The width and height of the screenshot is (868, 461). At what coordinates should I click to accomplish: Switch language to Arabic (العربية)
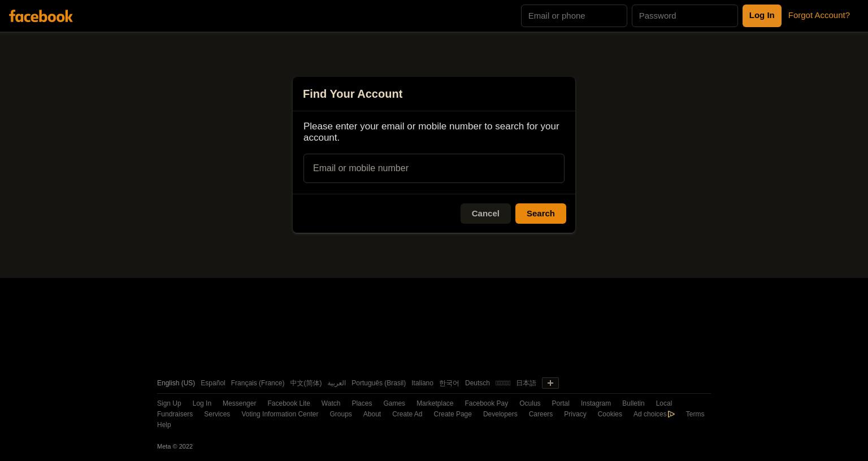(336, 383)
